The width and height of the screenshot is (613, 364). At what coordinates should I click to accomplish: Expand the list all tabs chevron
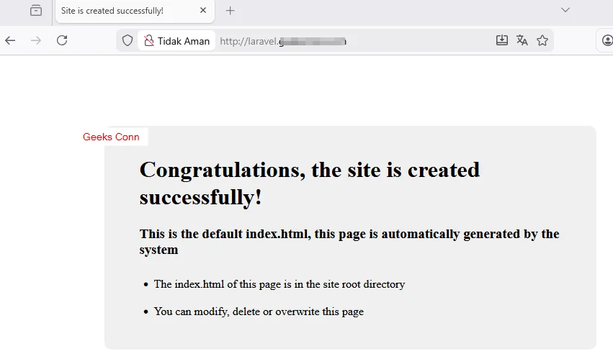pos(565,10)
